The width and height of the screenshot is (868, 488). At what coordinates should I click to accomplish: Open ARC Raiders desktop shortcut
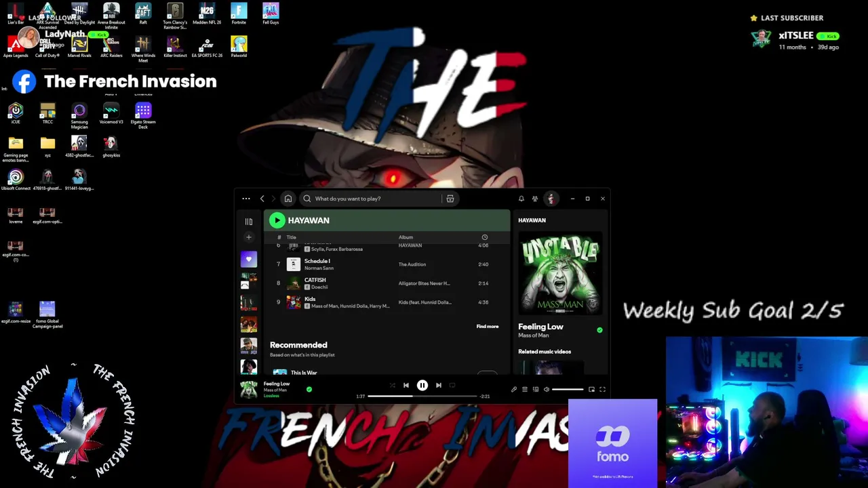[111, 47]
